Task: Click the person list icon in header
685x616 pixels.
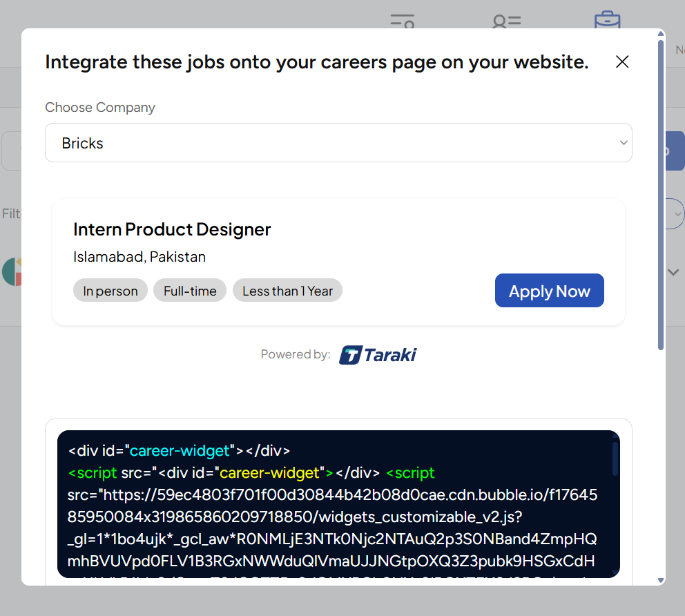Action: click(506, 21)
